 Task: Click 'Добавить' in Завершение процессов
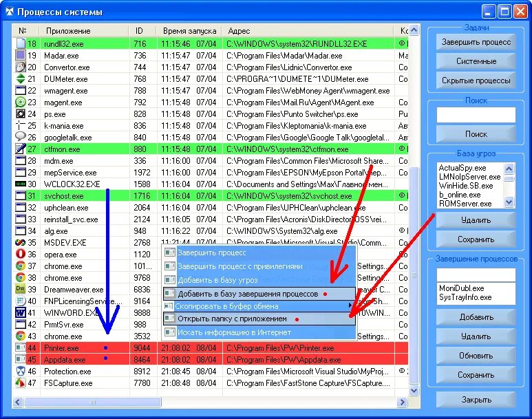pyautogui.click(x=476, y=318)
